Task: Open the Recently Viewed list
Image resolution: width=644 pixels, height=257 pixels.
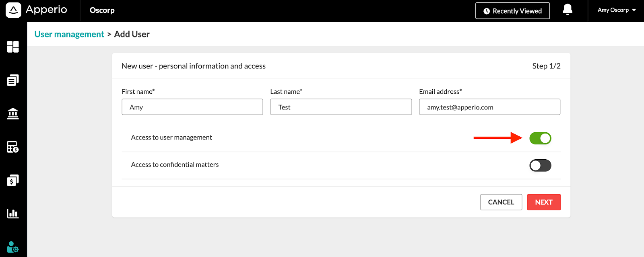Action: [x=513, y=11]
